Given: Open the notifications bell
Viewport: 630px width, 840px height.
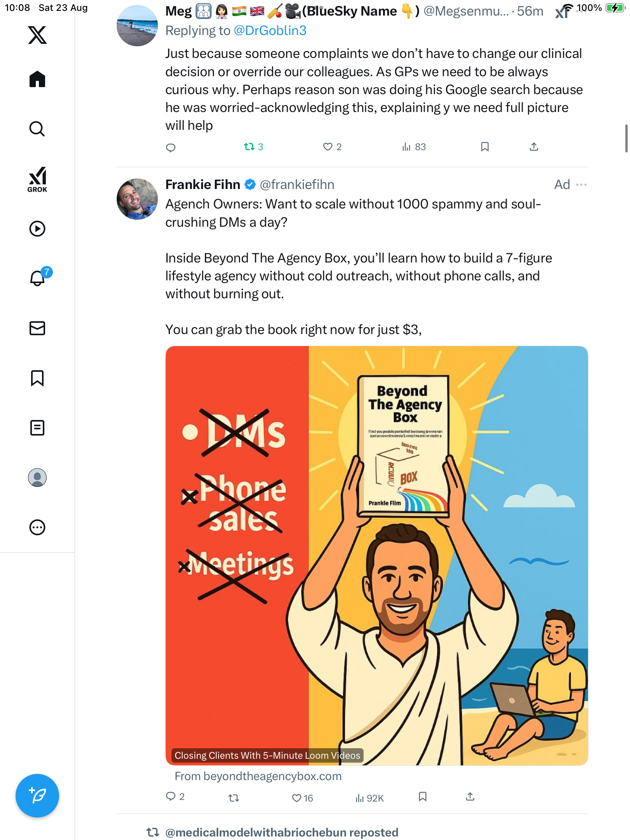Looking at the screenshot, I should (37, 278).
